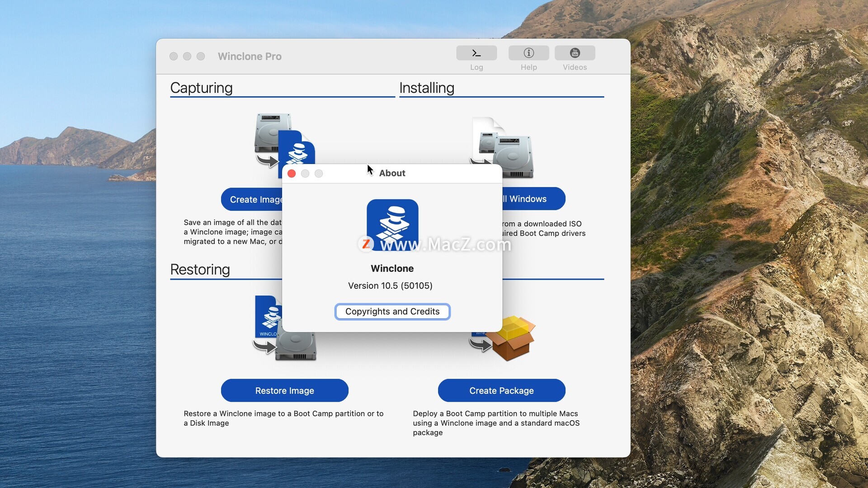Click the Capturing section heading
The width and height of the screenshot is (868, 488).
pyautogui.click(x=201, y=88)
